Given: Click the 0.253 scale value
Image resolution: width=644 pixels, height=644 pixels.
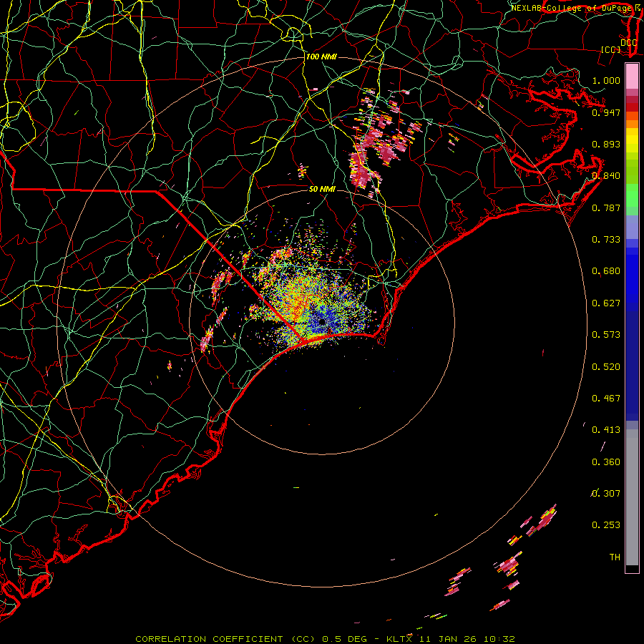Looking at the screenshot, I should click(x=606, y=525).
